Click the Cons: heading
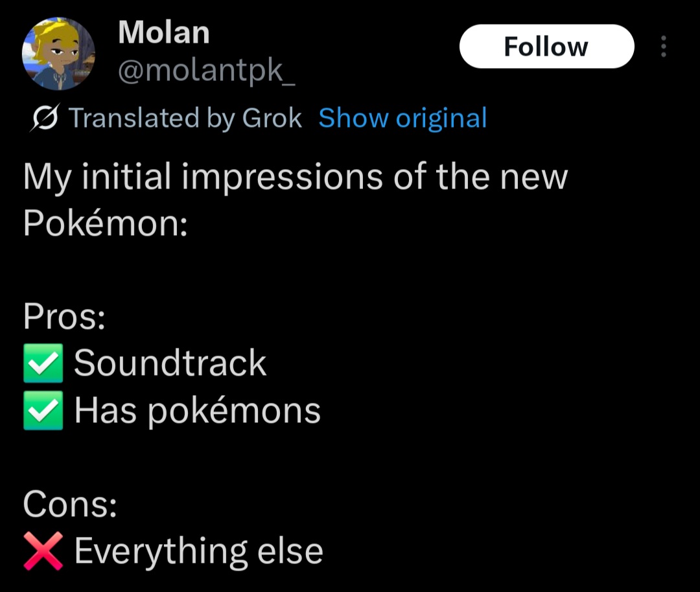The width and height of the screenshot is (700, 592). coord(70,504)
